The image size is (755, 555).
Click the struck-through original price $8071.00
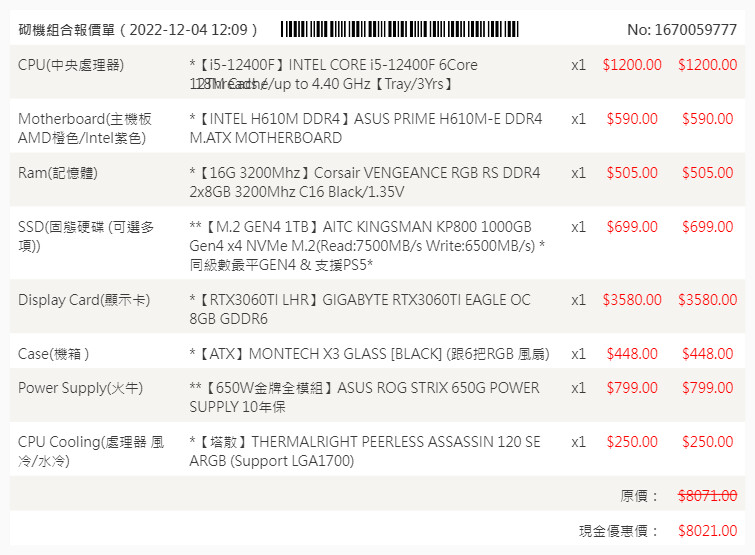(707, 496)
